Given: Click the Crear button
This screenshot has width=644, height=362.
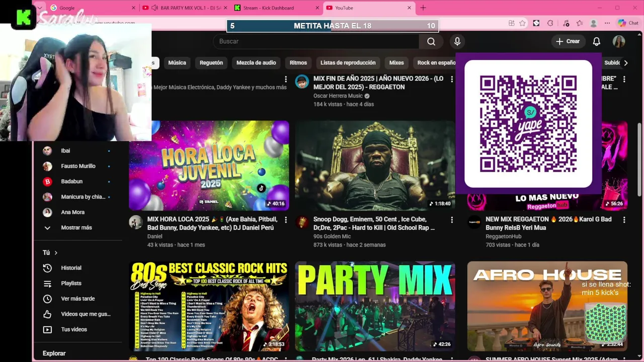Looking at the screenshot, I should pyautogui.click(x=568, y=41).
